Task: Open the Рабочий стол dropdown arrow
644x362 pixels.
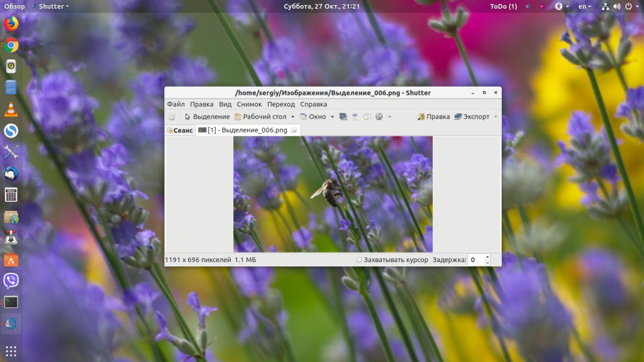Action: (x=293, y=117)
